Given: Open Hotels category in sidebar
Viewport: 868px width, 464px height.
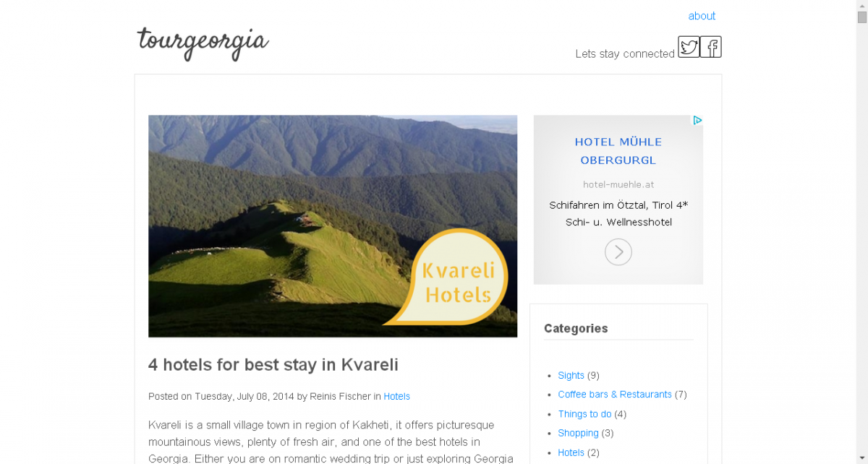Looking at the screenshot, I should point(571,452).
